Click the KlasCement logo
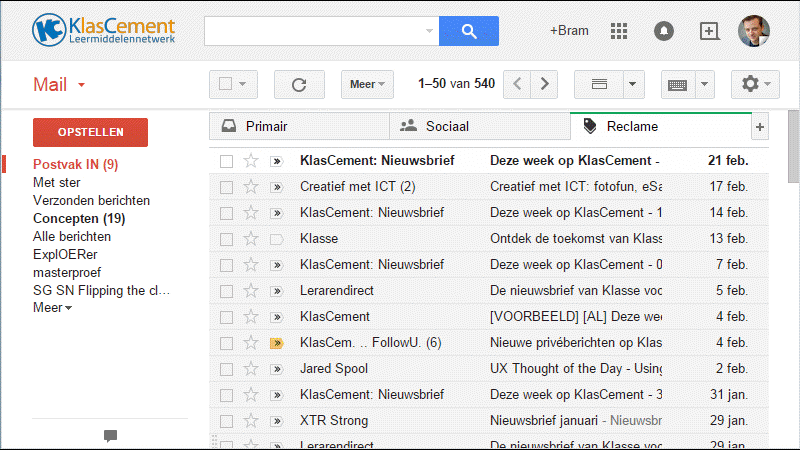Viewport: 800px width, 450px height. 104,30
